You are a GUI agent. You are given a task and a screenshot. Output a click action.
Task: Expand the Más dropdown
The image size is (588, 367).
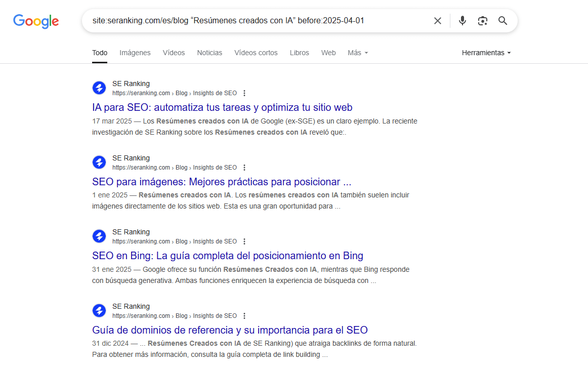click(358, 53)
